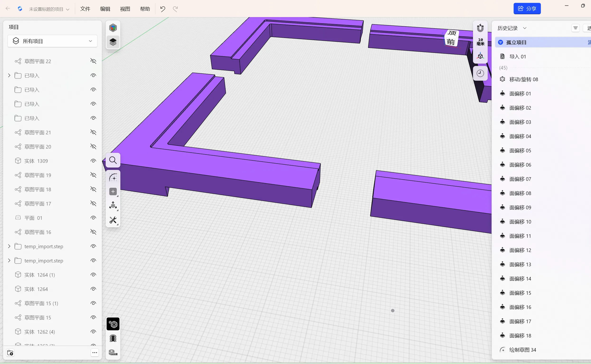
Task: Open the layers stack panel icon
Action: [113, 42]
